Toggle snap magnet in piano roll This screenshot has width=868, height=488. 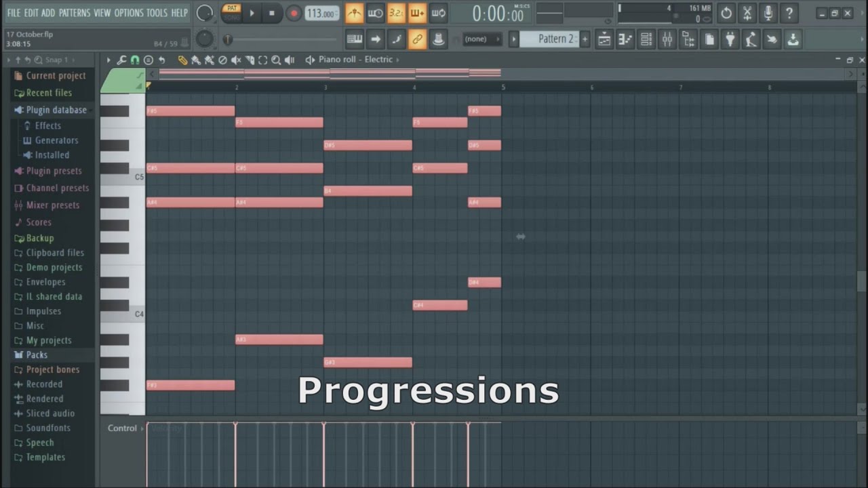[135, 60]
